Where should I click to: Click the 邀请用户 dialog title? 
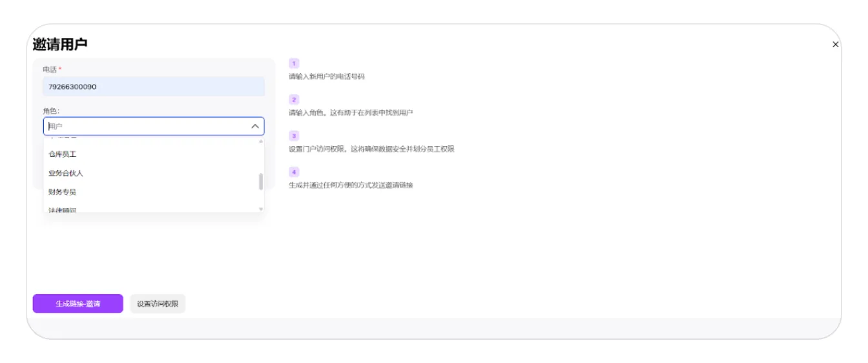point(60,45)
